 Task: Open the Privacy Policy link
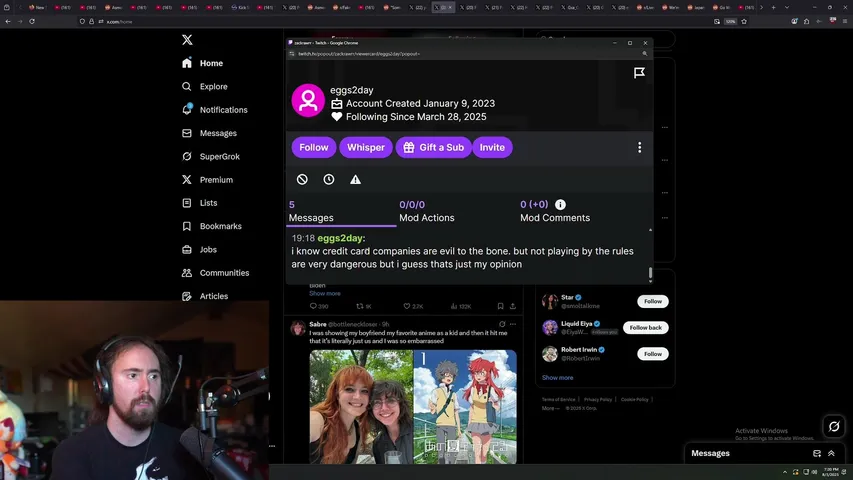597,399
